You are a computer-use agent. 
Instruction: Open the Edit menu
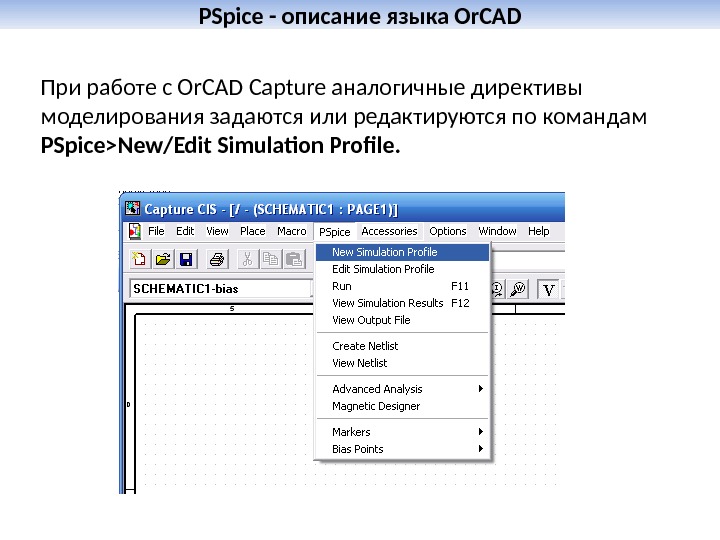pyautogui.click(x=185, y=231)
